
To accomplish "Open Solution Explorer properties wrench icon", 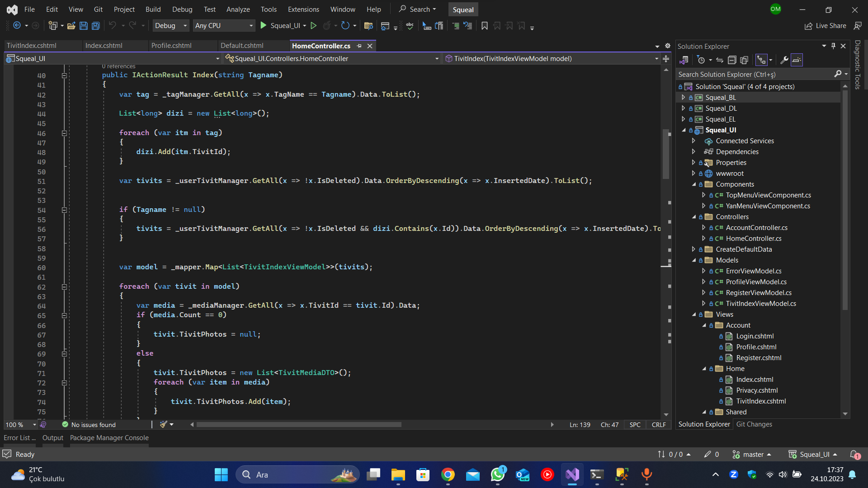I will coord(785,60).
